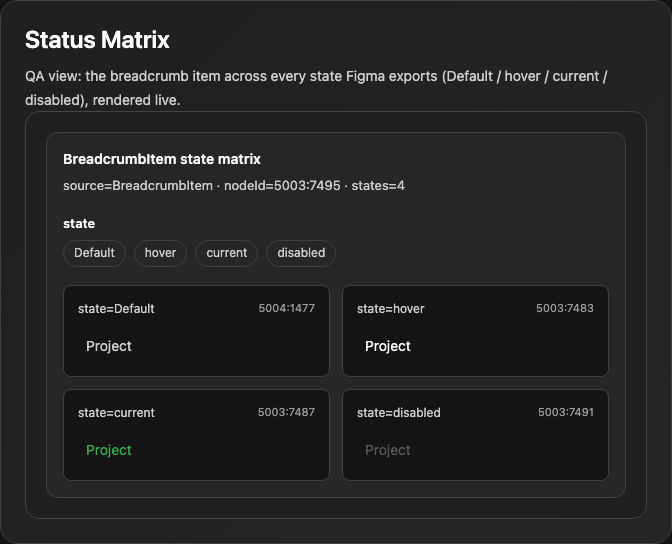Select the hover state chip
This screenshot has height=544, width=672.
click(160, 253)
